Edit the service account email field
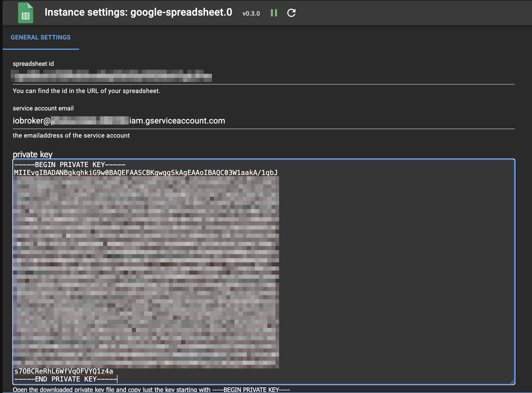Screen dimensions: 532x393 coord(264,121)
